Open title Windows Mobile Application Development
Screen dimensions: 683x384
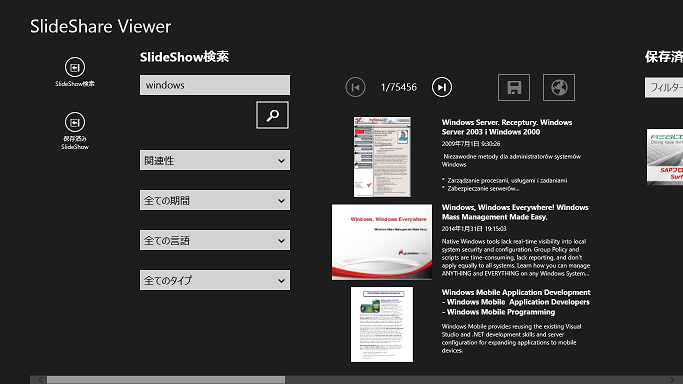coord(516,302)
